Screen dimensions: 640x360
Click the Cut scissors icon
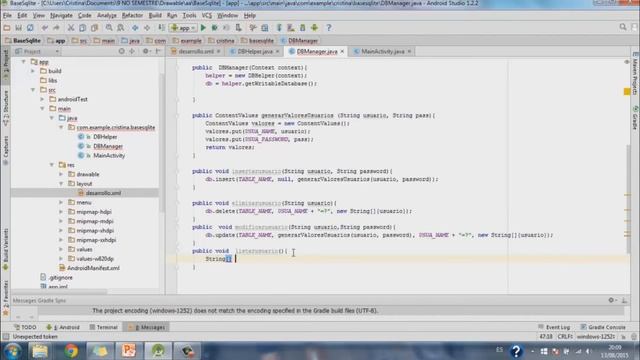[71, 28]
